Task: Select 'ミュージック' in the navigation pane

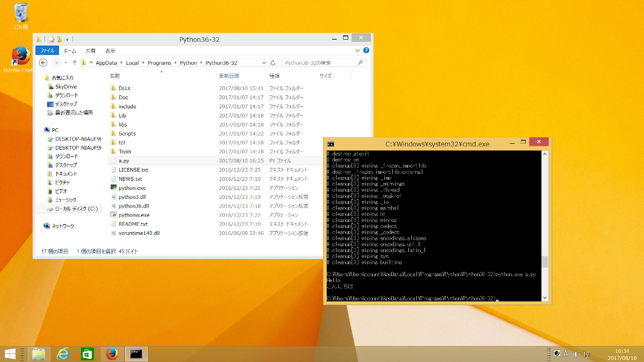Action: tap(65, 200)
